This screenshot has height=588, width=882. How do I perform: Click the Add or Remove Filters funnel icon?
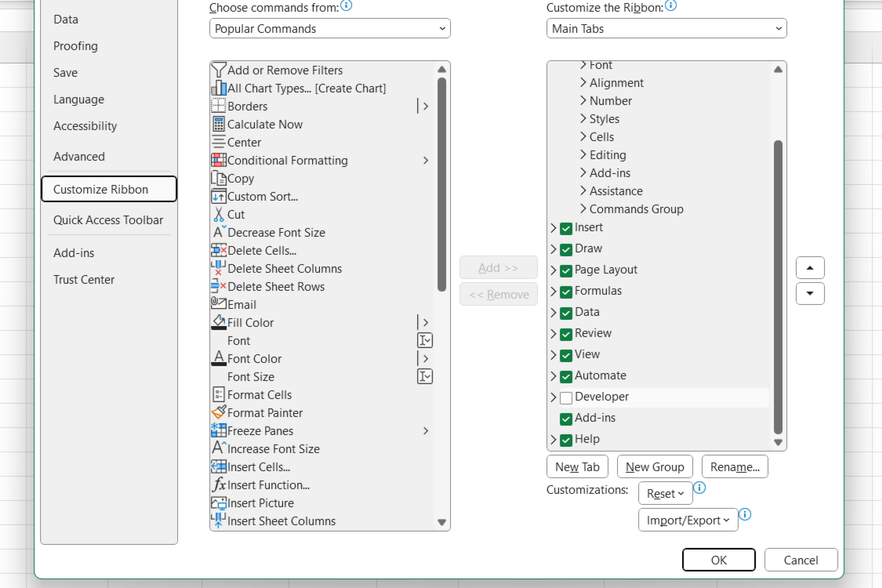(218, 71)
